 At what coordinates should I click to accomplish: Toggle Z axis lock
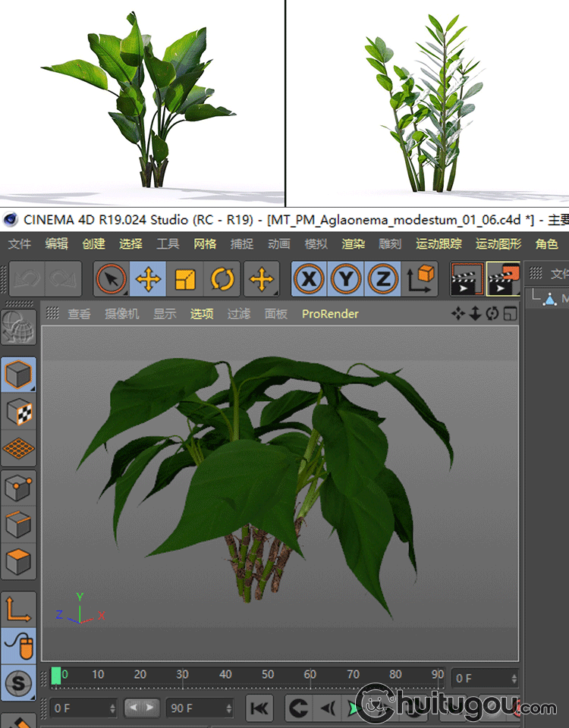click(383, 280)
